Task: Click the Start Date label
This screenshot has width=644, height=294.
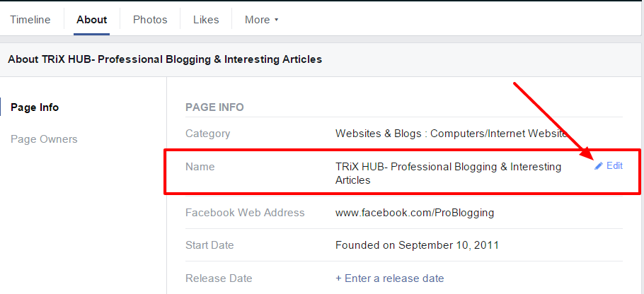Action: [209, 245]
